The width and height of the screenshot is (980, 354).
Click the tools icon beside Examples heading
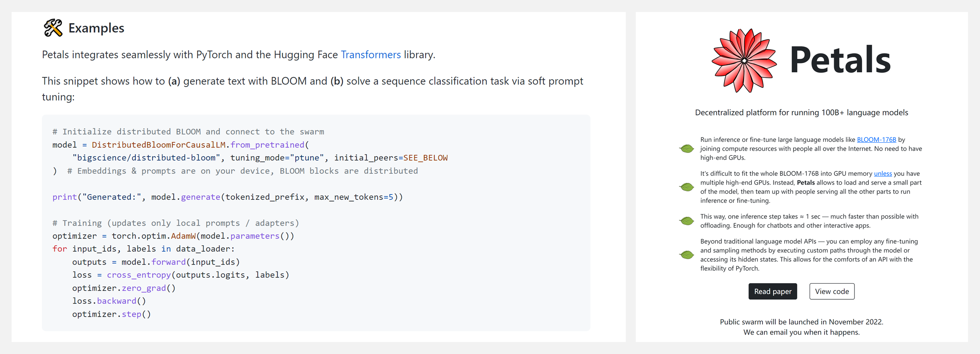coord(53,28)
